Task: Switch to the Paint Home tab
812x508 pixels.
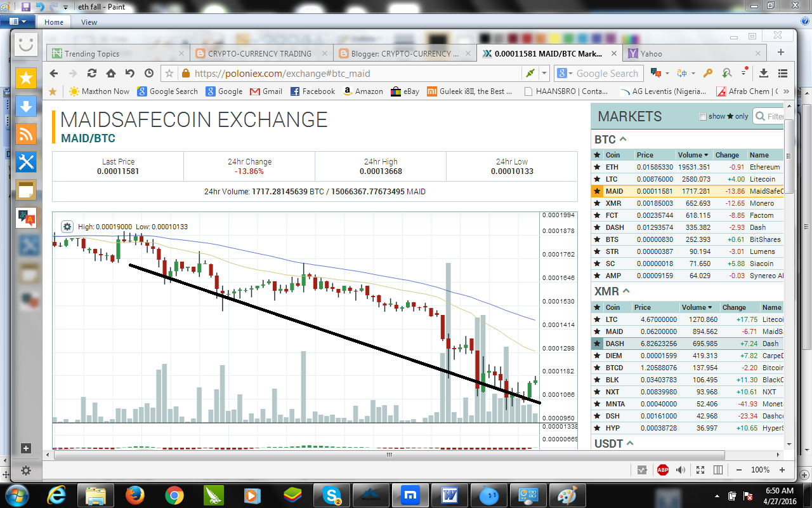Action: (54, 22)
